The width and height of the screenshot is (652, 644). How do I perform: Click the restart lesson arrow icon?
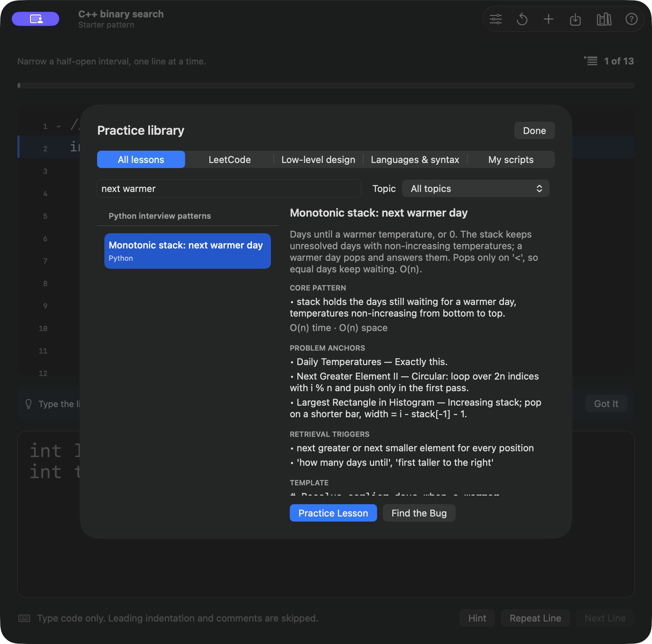[522, 19]
